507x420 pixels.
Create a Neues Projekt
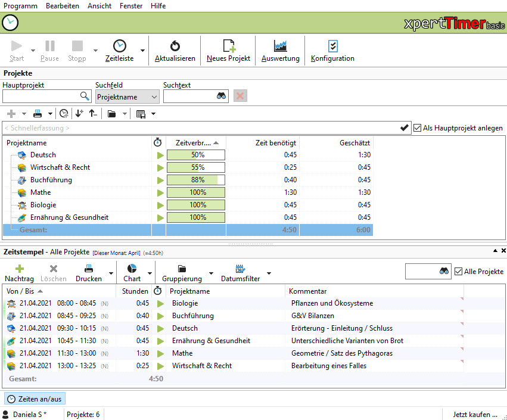click(228, 51)
